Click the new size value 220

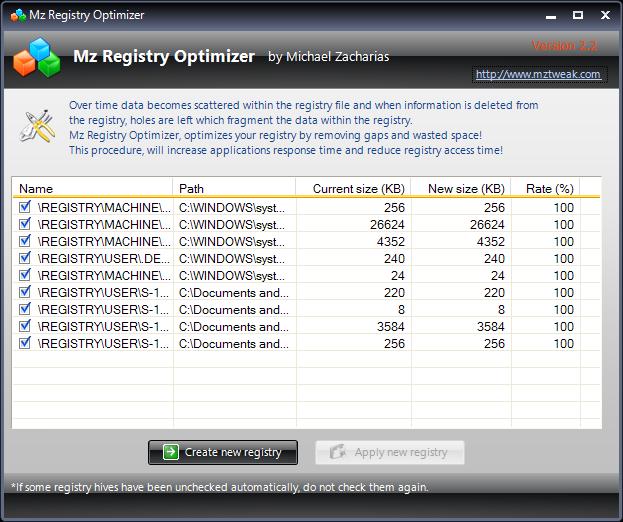click(x=494, y=293)
